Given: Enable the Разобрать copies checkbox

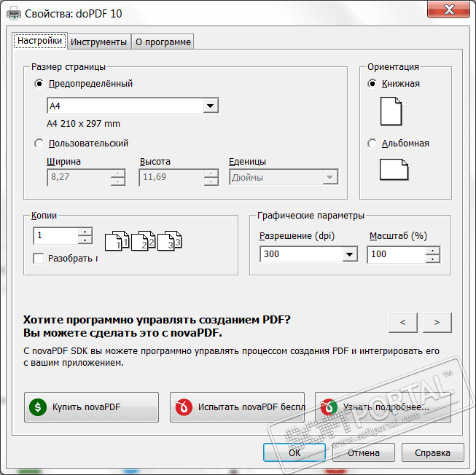Looking at the screenshot, I should [39, 259].
